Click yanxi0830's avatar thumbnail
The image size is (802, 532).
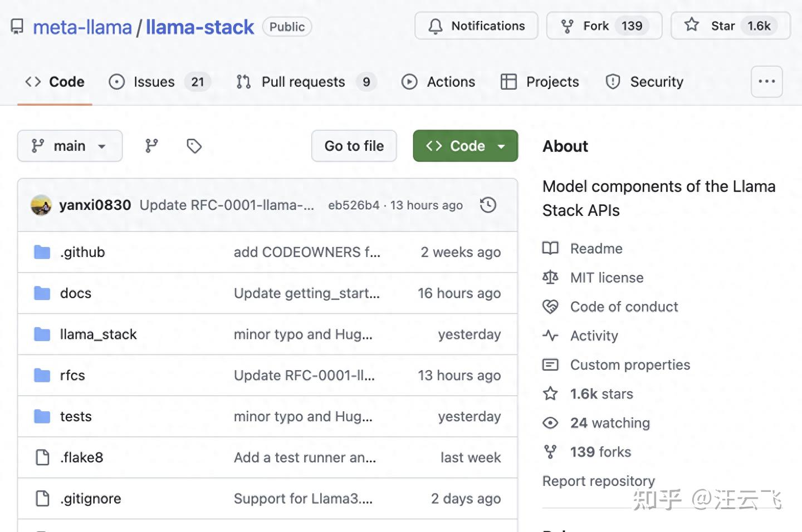[x=41, y=205]
